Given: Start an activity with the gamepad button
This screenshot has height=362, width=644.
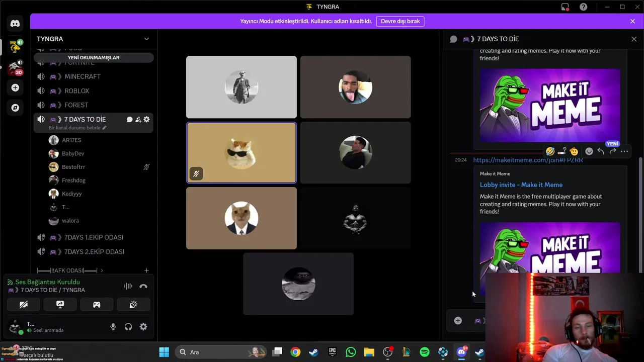Looking at the screenshot, I should 97,304.
